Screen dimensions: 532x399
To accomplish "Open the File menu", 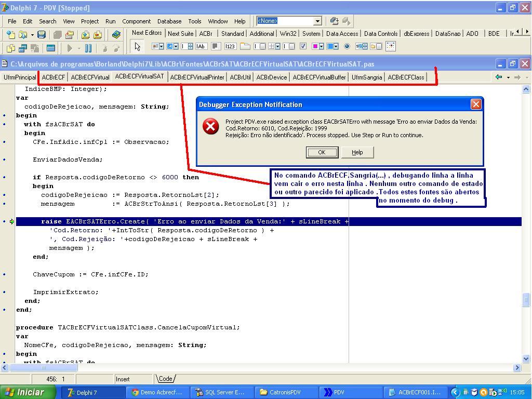I will point(12,21).
